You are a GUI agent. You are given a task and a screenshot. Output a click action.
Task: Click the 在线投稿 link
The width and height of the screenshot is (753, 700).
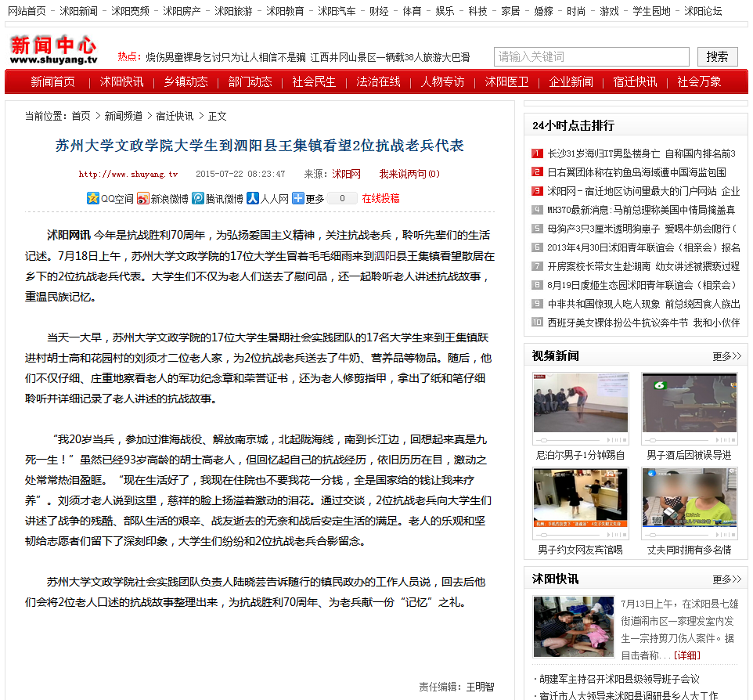point(380,199)
